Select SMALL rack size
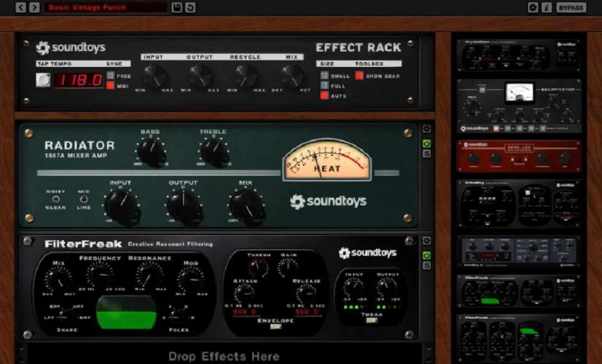 325,76
